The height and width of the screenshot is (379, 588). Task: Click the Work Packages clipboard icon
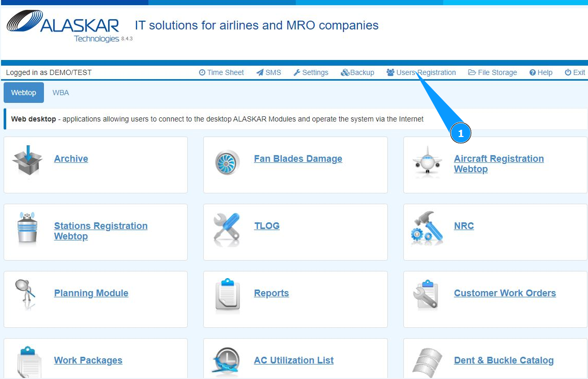[29, 362]
